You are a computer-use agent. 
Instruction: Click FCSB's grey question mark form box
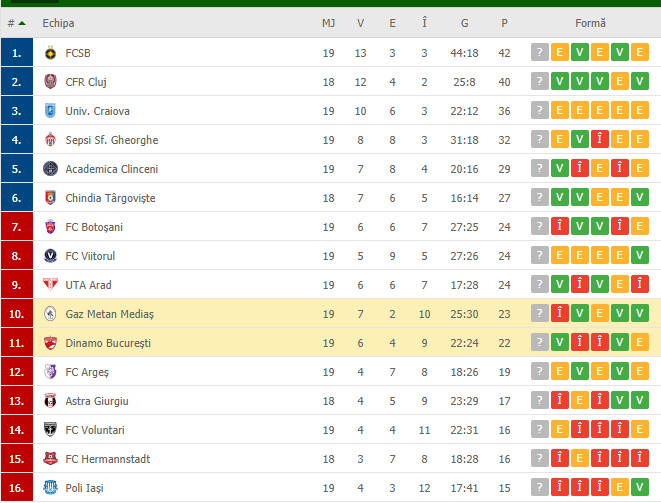(540, 53)
